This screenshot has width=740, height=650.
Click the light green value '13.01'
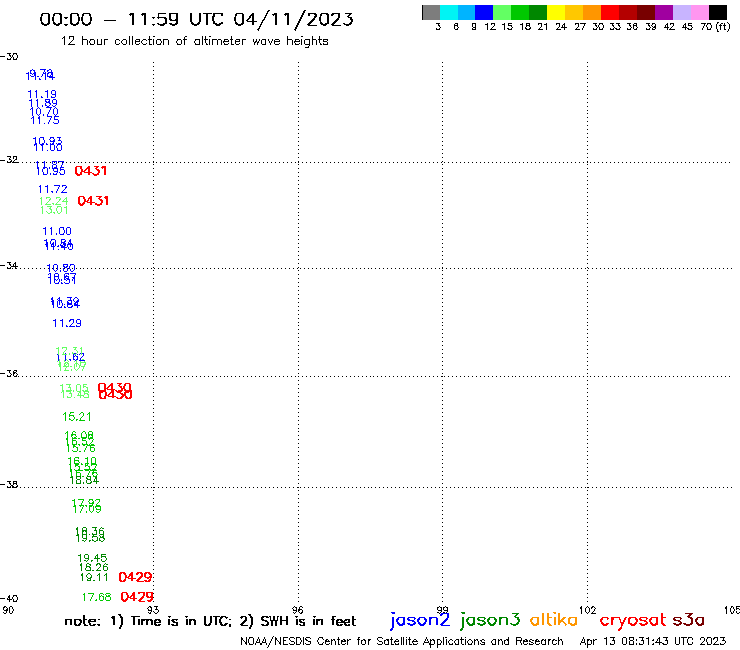click(54, 211)
